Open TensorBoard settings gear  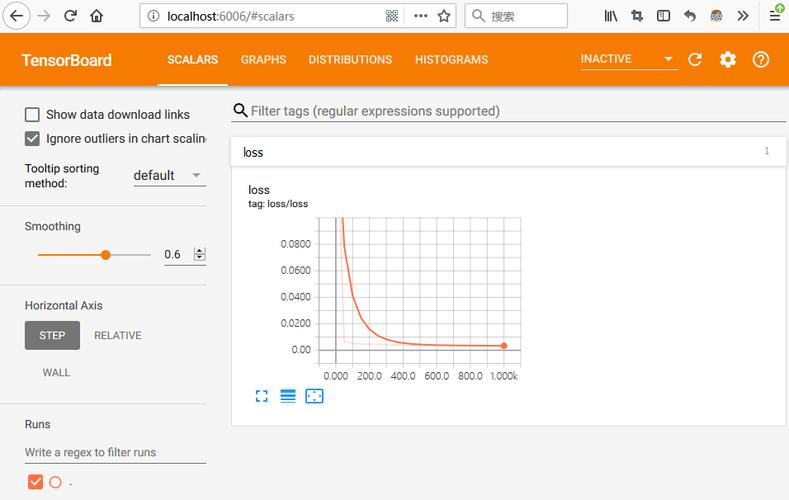(x=728, y=60)
